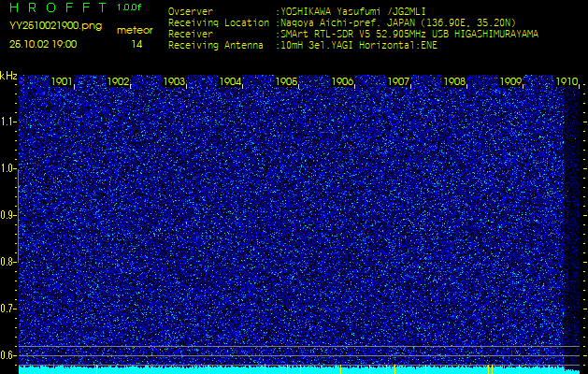
Task: Click the 0.7 frequency axis label
Action: (8, 309)
